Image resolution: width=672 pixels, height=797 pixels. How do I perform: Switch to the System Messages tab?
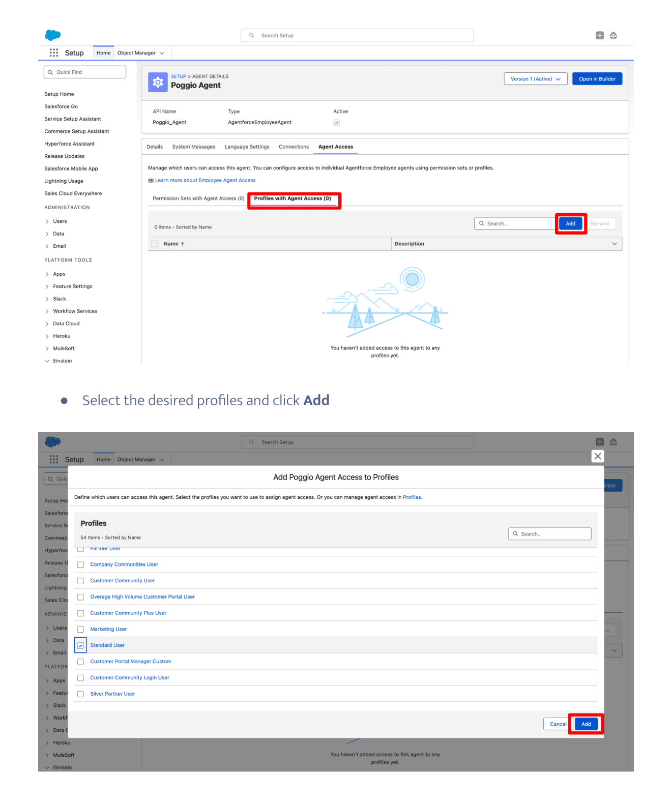(x=194, y=147)
